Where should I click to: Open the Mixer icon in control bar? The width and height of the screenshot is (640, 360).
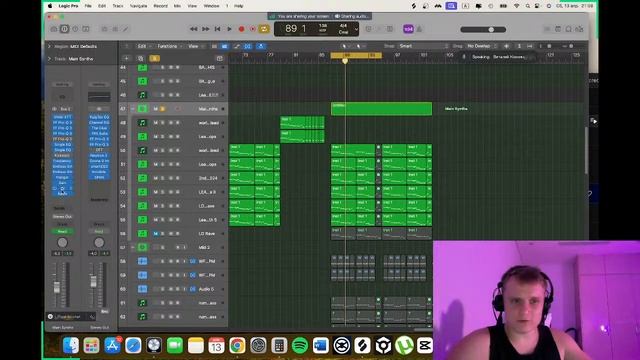coord(115,29)
